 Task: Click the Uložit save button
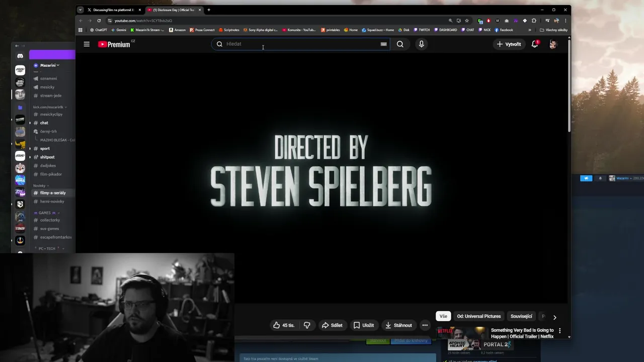364,325
